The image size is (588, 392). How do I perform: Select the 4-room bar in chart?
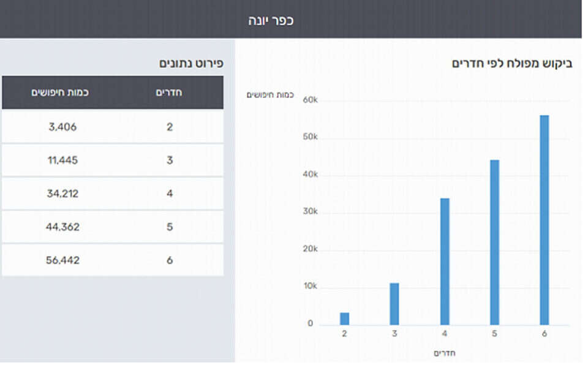tap(445, 262)
